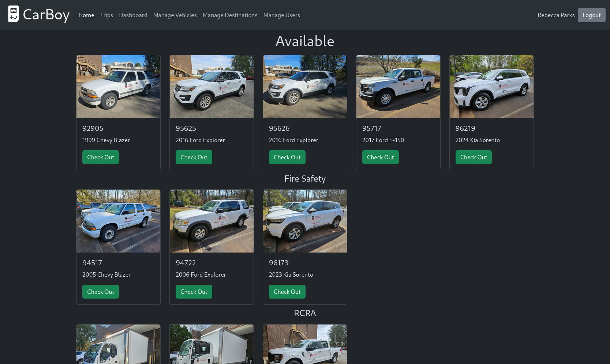Click the 95717 F-150 truck photo
The height and width of the screenshot is (364, 610).
[398, 87]
